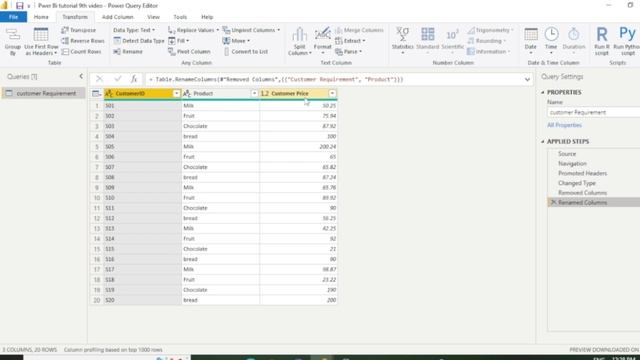Cancel the formula edit with X
The height and width of the screenshot is (360, 640).
pos(99,79)
